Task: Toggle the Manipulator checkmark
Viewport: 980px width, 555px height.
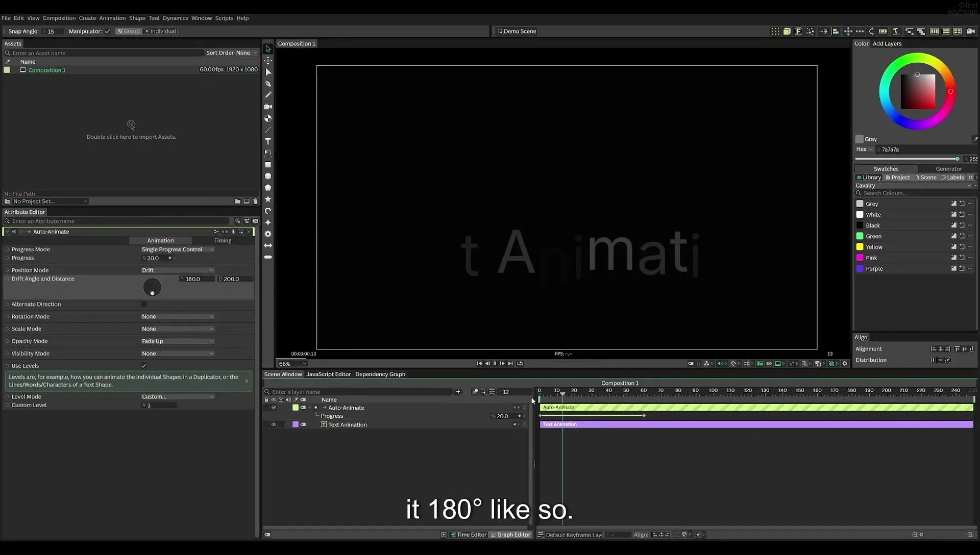Action: tap(108, 31)
